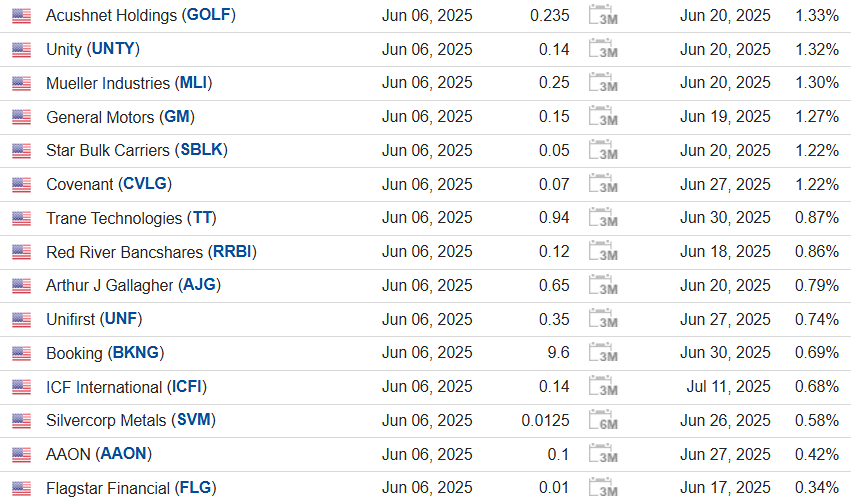This screenshot has height=502, width=851.
Task: Click the 3M frequency icon for Arthur J Gallagher
Action: pos(603,286)
